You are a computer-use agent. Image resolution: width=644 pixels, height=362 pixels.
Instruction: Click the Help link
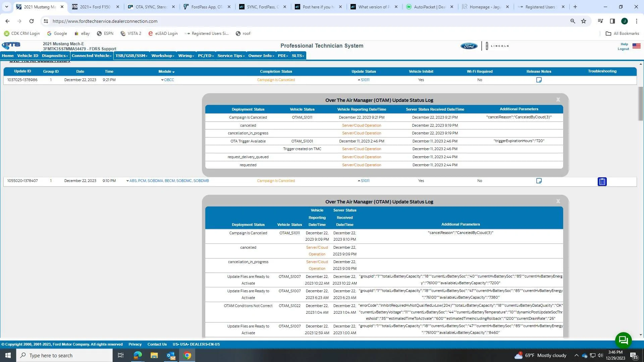click(x=624, y=44)
